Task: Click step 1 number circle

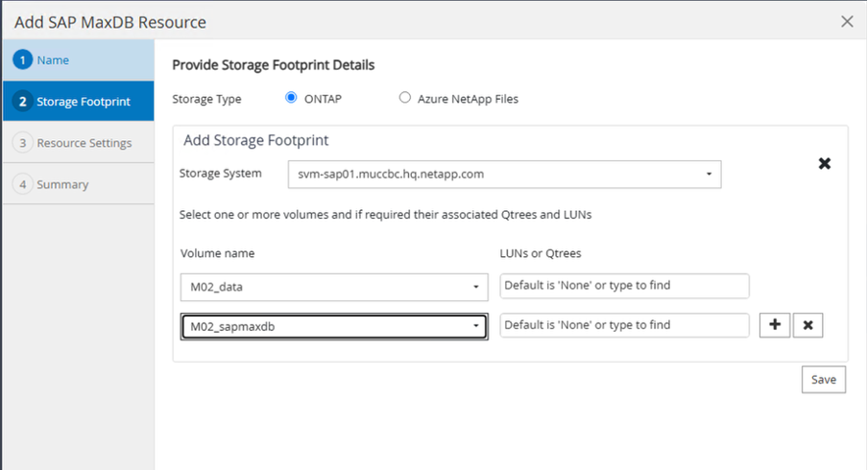Action: point(22,60)
